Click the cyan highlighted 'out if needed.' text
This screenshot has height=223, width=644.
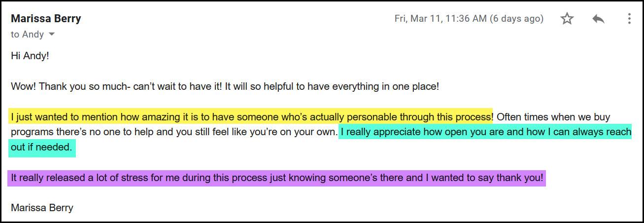click(41, 147)
